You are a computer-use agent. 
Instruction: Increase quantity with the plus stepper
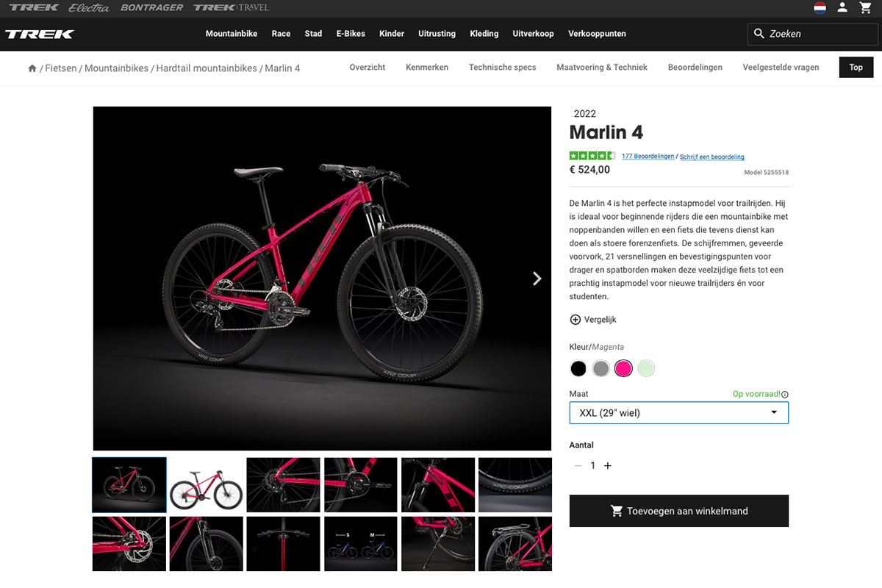(x=608, y=465)
